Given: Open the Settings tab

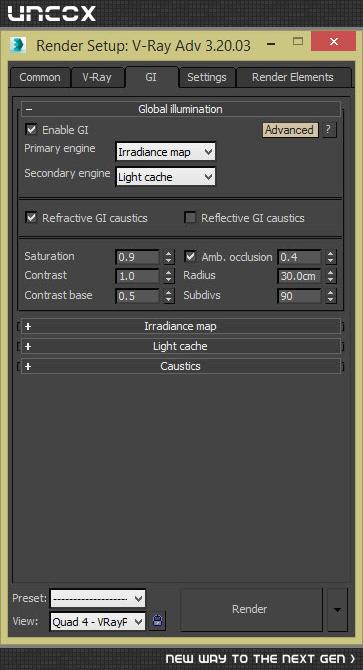Looking at the screenshot, I should pos(207,78).
